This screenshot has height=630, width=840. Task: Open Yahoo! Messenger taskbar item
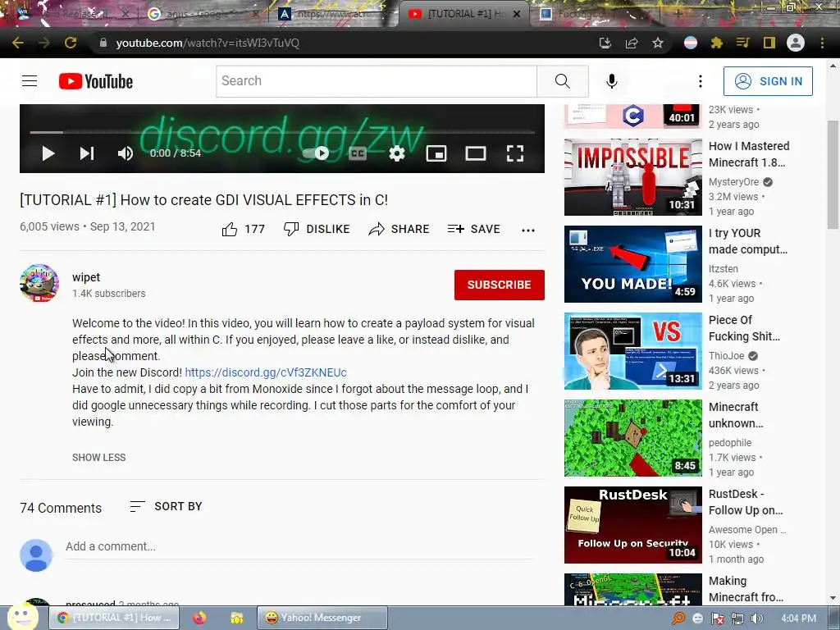tap(322, 618)
